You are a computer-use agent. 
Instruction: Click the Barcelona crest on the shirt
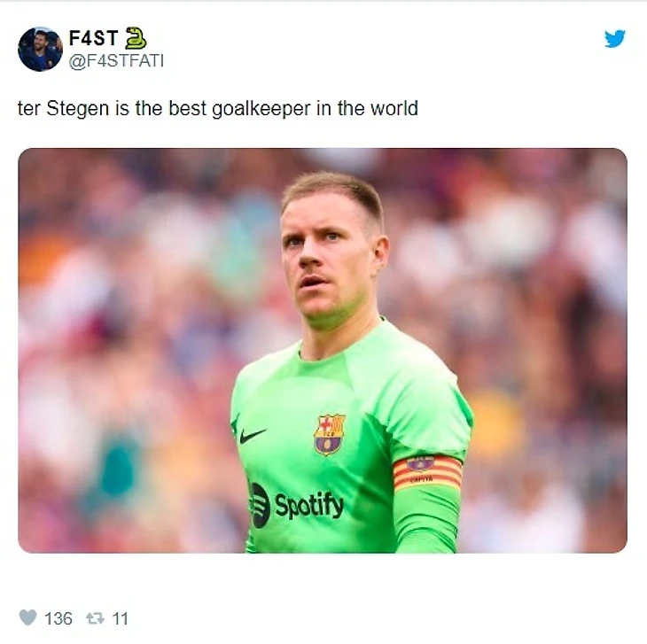pos(330,435)
